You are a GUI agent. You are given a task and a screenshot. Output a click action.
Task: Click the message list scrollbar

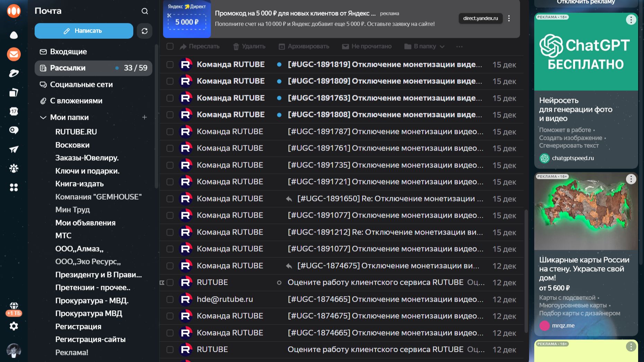click(x=526, y=271)
